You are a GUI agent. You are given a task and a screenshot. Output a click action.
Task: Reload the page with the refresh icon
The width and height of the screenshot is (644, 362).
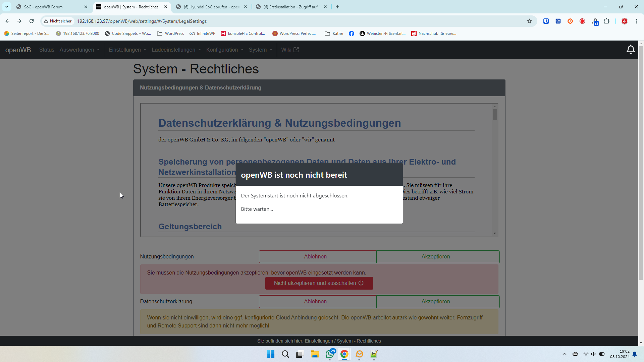tap(32, 21)
